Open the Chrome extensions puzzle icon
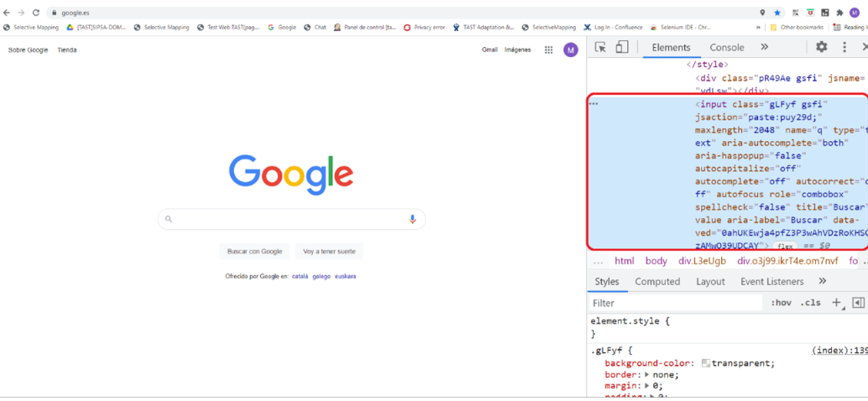 tap(839, 13)
